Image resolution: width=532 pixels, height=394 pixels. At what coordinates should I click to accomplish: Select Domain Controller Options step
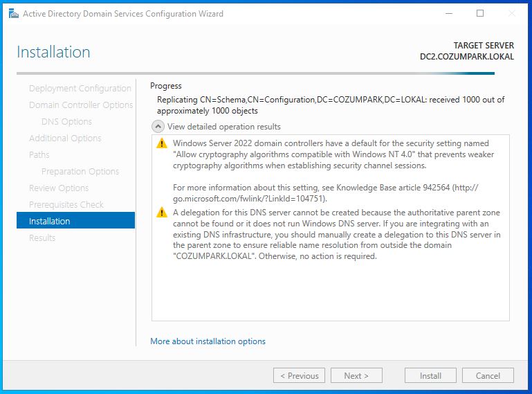point(80,105)
